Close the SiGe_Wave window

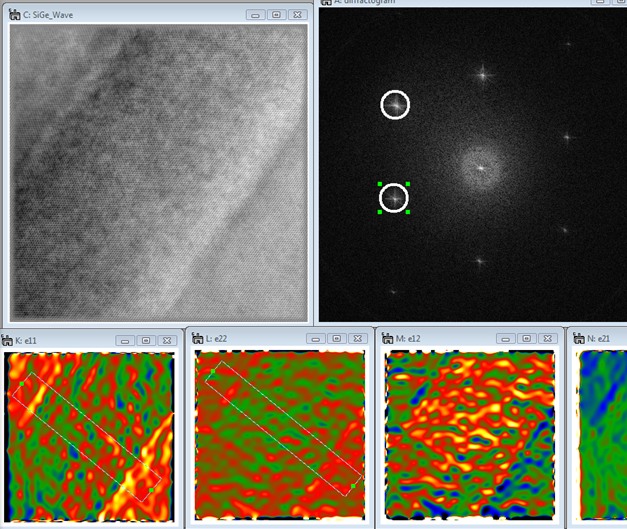tap(297, 15)
